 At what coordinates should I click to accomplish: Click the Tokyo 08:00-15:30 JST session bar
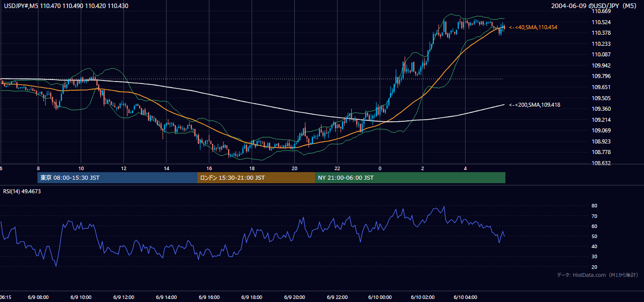pyautogui.click(x=117, y=178)
